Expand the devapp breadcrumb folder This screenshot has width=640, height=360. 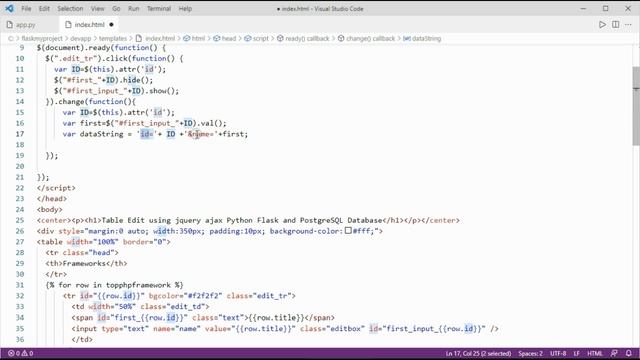point(80,38)
